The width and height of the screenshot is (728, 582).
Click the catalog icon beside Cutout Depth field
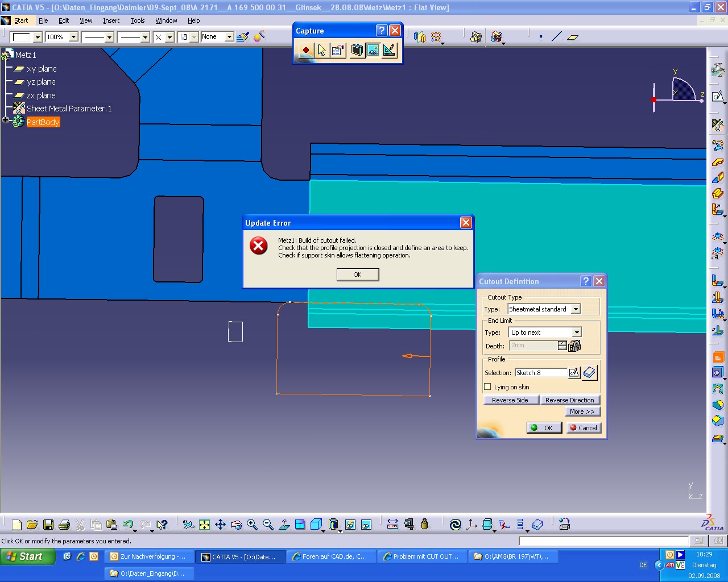pos(574,346)
